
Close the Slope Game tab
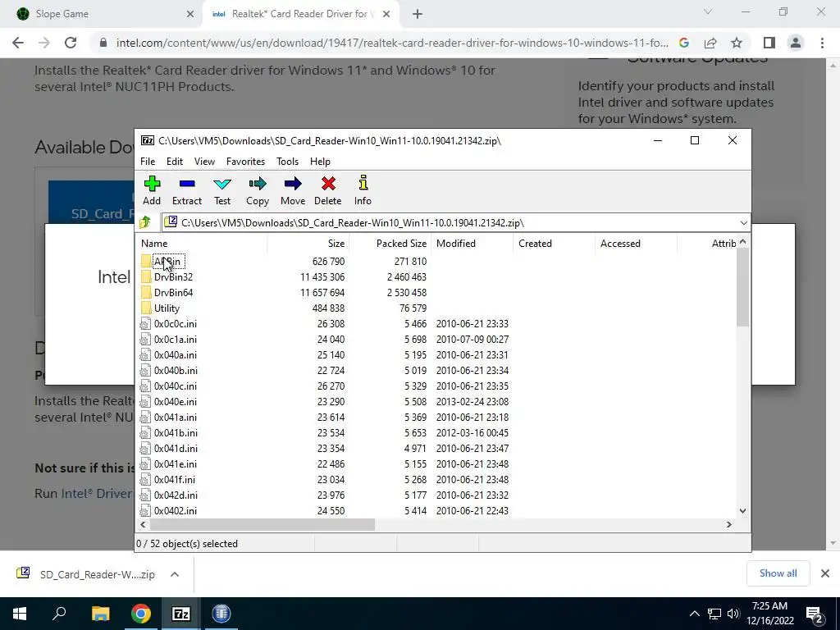pos(190,14)
